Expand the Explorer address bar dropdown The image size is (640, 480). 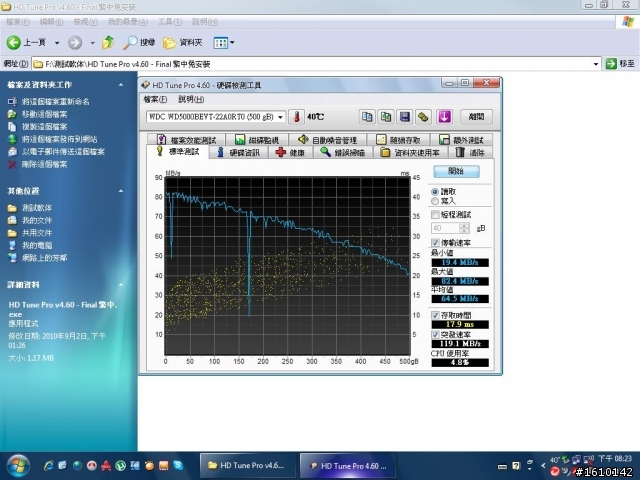pos(596,64)
